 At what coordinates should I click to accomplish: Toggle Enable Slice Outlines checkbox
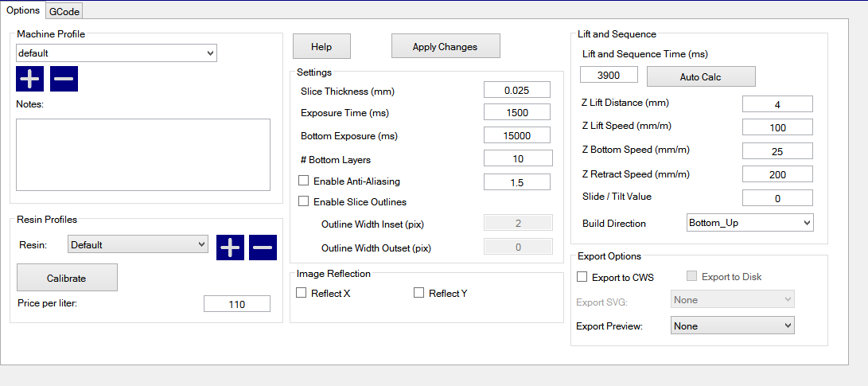[x=303, y=201]
